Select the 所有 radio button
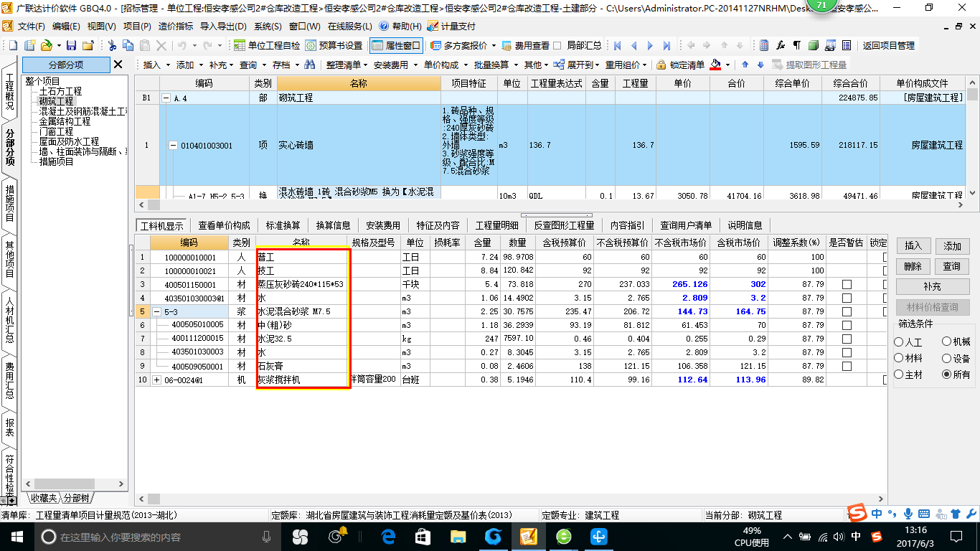Viewport: 980px width, 551px height. click(946, 375)
